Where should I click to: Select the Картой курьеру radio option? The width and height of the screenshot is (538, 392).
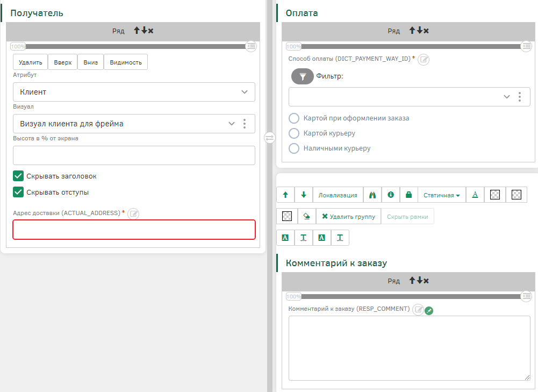coord(294,133)
